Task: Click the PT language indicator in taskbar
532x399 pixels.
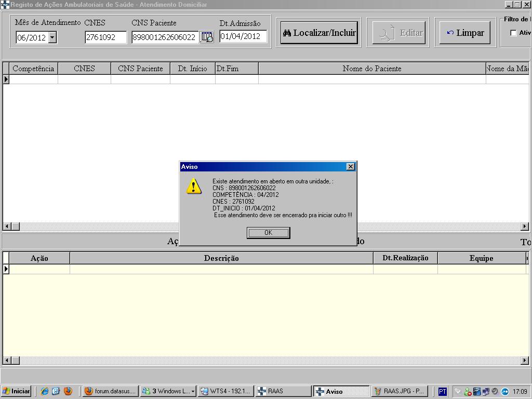Action: pos(442,391)
